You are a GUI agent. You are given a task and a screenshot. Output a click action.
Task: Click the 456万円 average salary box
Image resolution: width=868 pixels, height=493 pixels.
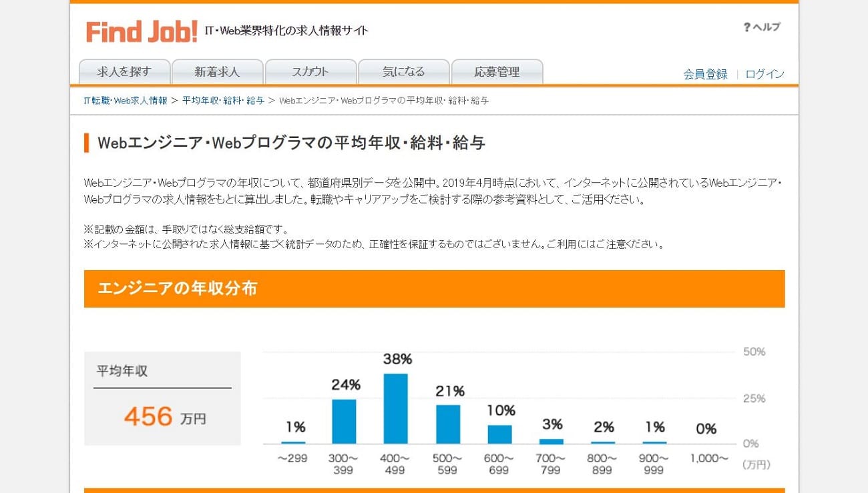click(162, 398)
